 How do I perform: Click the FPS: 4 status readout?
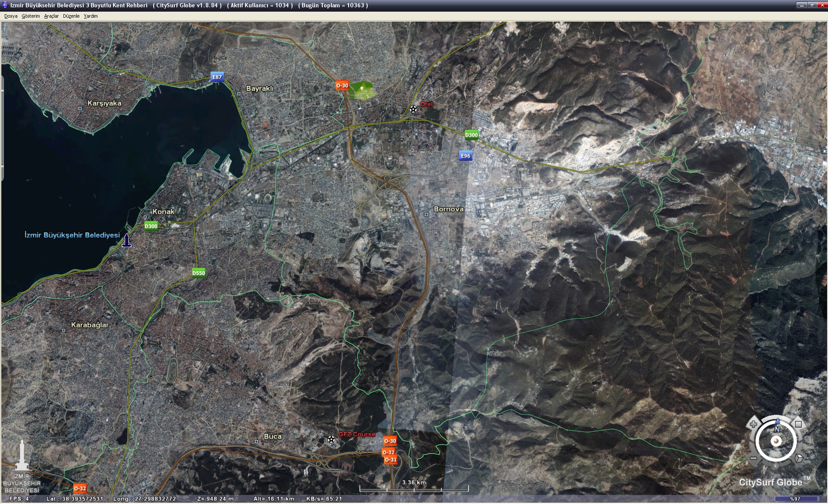(x=19, y=499)
